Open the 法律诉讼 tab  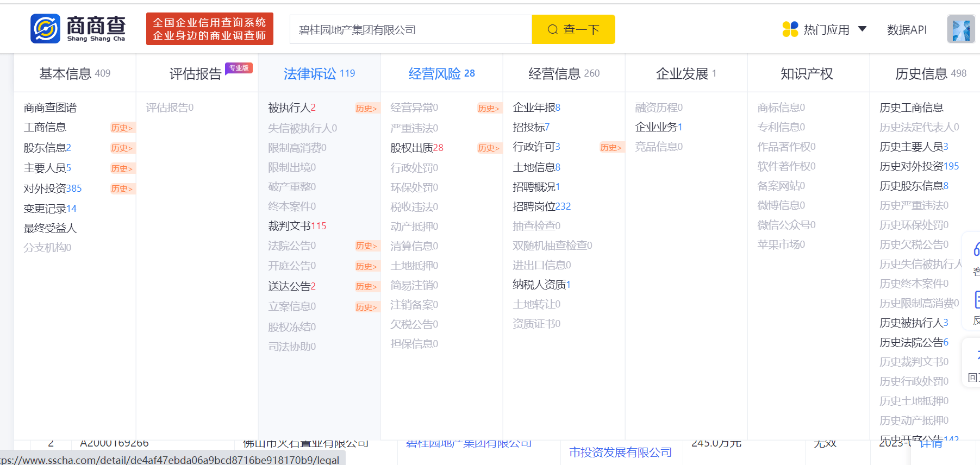coord(319,73)
